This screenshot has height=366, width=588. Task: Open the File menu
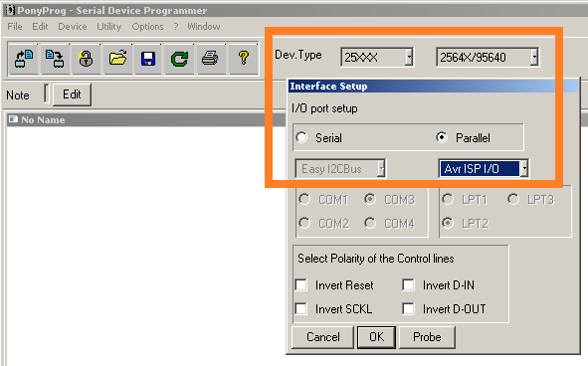[15, 27]
